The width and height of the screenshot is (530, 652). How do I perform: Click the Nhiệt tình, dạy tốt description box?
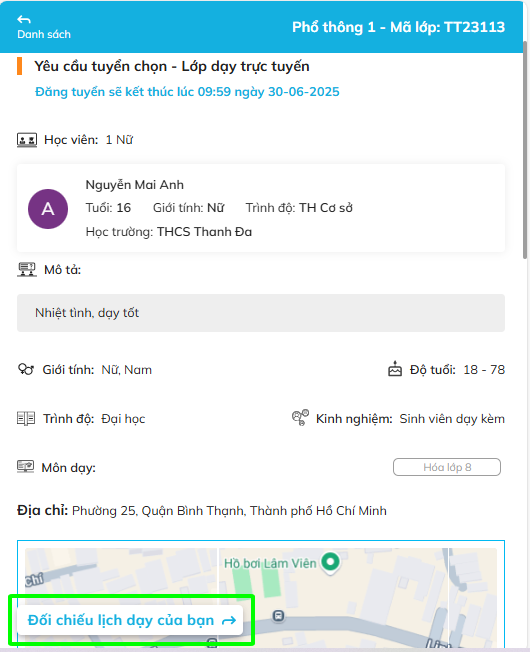[261, 313]
